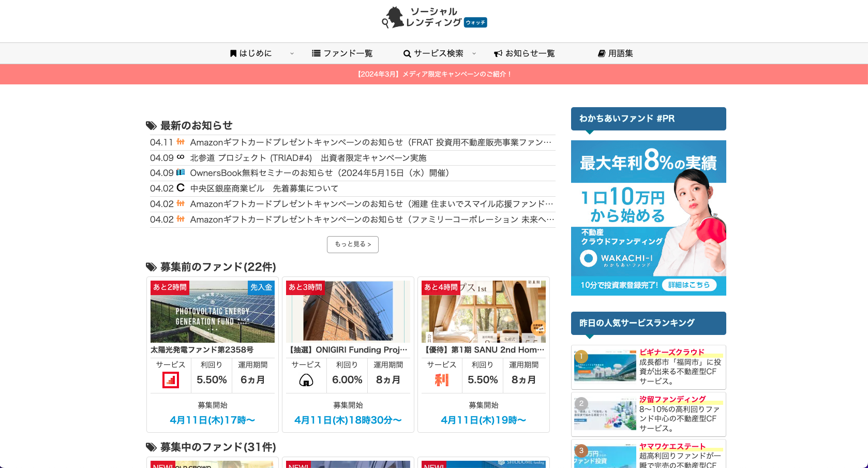Click the 利 service icon of SANU fund

[441, 381]
